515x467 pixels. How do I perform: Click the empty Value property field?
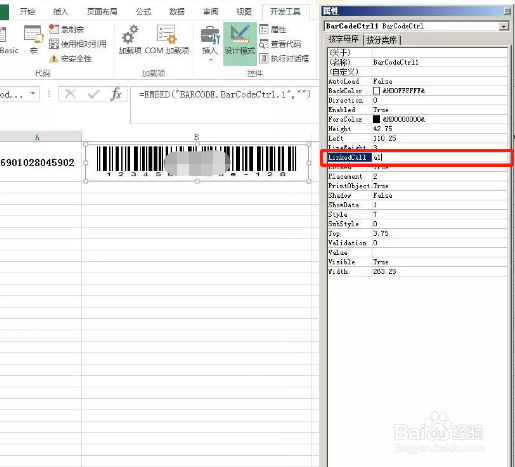[440, 252]
